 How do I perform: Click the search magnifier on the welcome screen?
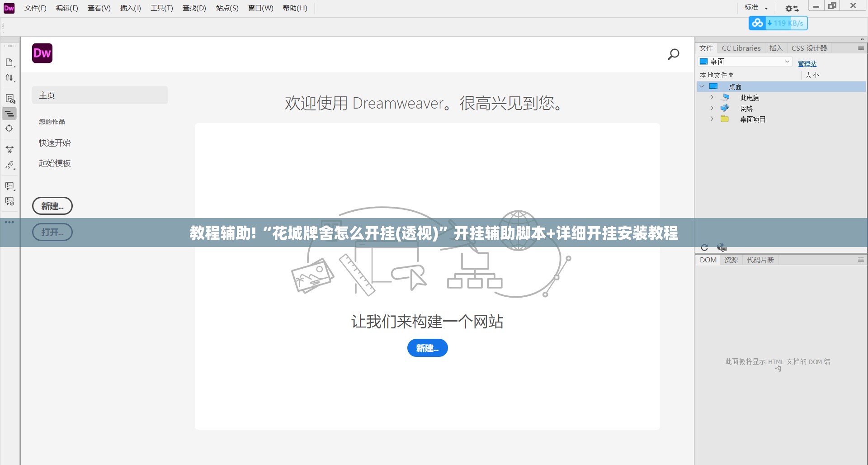coord(674,54)
